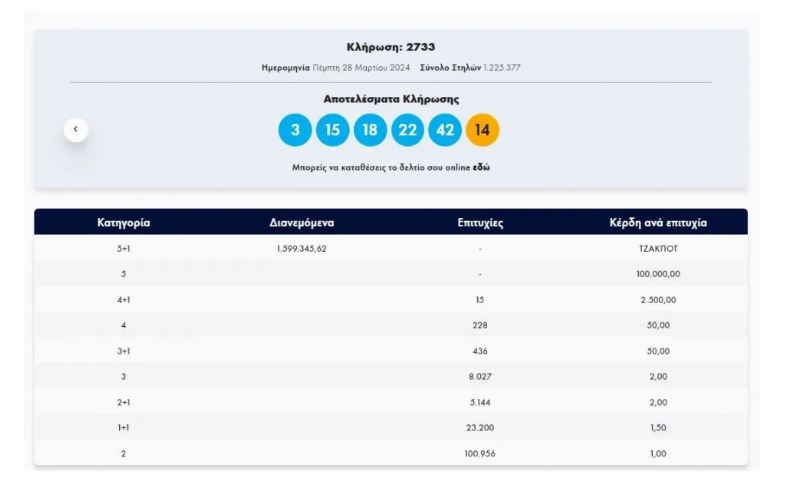
Task: Click the winners count '15'
Action: pyautogui.click(x=480, y=300)
